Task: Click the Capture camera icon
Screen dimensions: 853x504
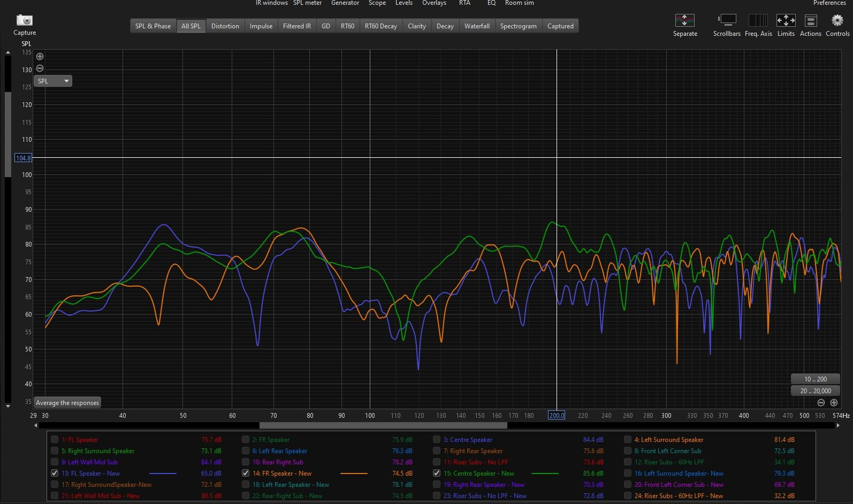Action: pyautogui.click(x=25, y=20)
